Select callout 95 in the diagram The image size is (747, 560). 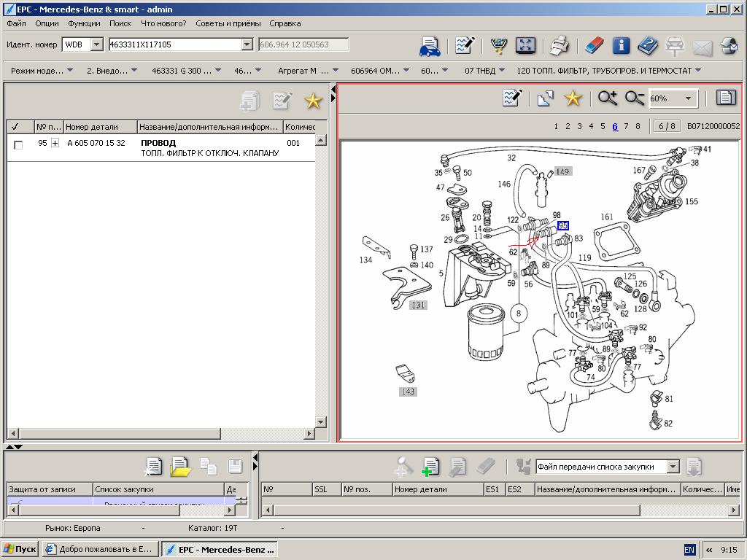coord(563,225)
